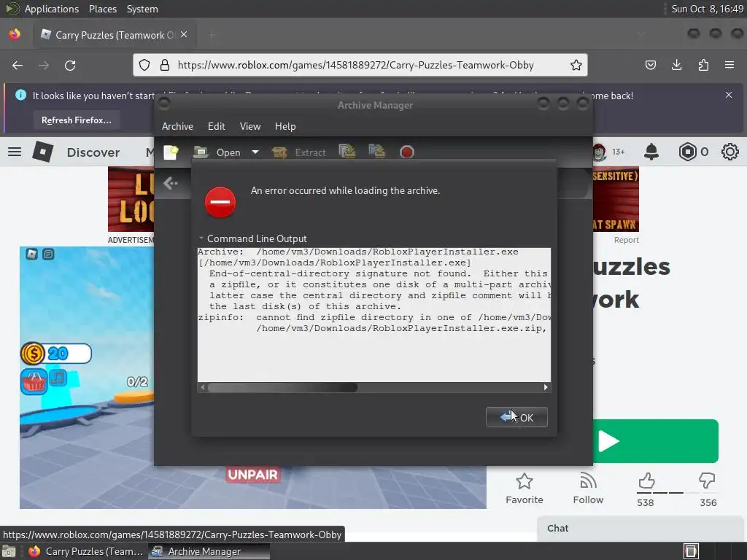Click the scroll right arrow under command output
Viewport: 747px width, 560px height.
[546, 387]
